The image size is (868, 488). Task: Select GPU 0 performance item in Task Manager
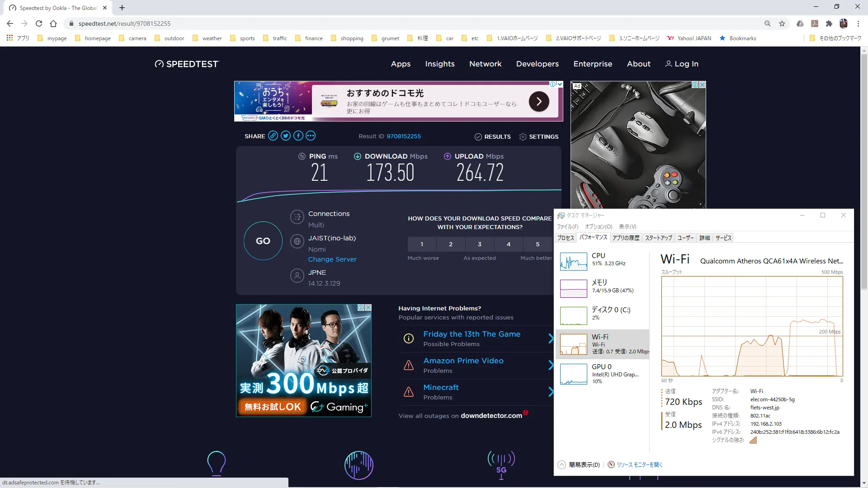point(602,374)
